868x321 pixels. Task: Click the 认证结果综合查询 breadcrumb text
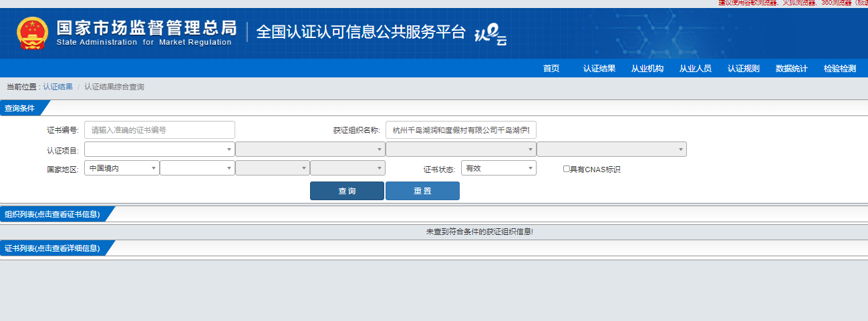coord(114,87)
